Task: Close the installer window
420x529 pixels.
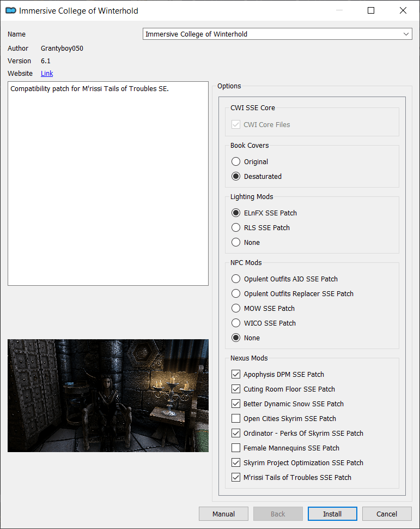Action: point(403,10)
